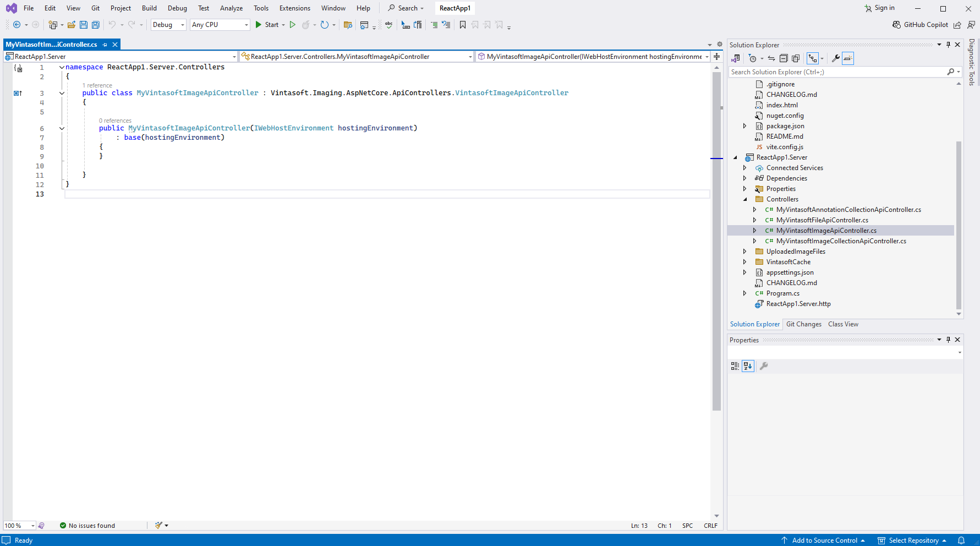Open the Debug configuration dropdown
Viewport: 980px width, 546px height.
[x=168, y=25]
